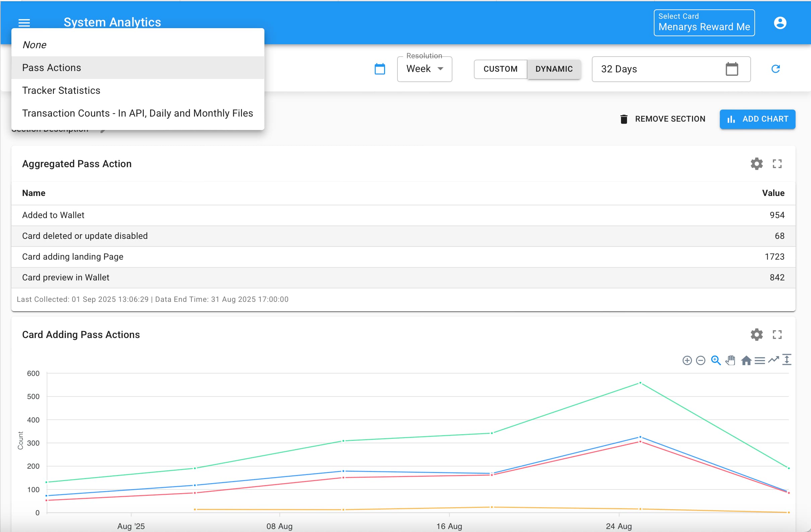Click the zoom in icon above the chart
The width and height of the screenshot is (811, 532).
point(687,360)
